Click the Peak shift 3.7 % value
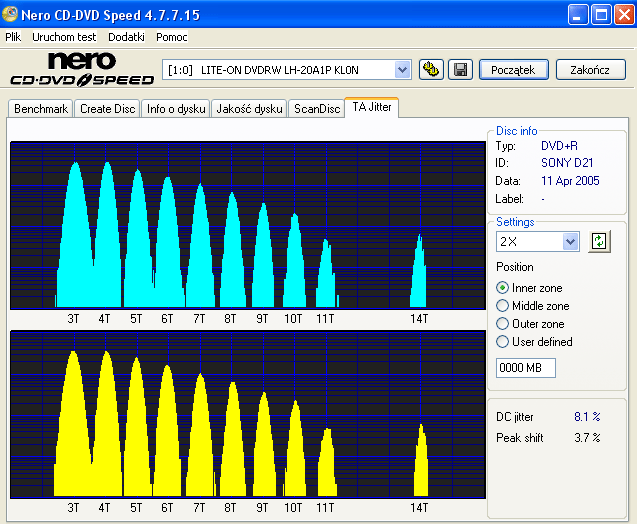Viewport: 637px width, 524px height. pyautogui.click(x=587, y=438)
